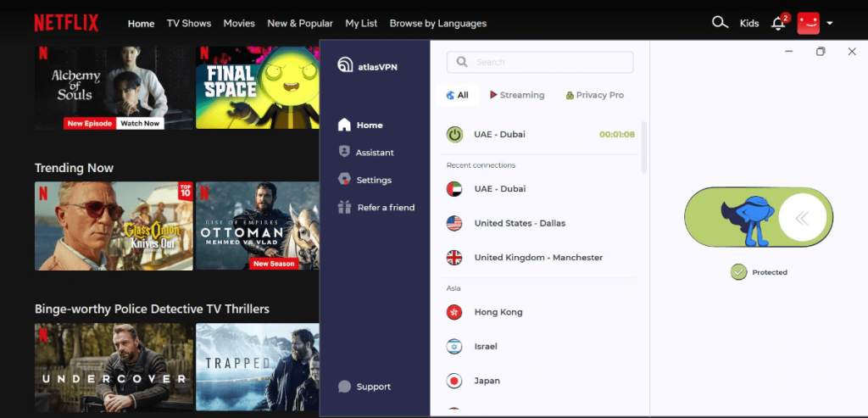Click the Japan flag icon

454,381
